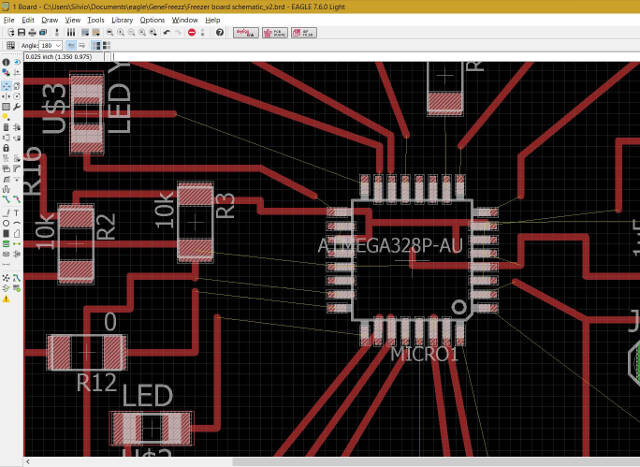Select the Ripup tool
This screenshot has height=467, width=640.
[17, 199]
